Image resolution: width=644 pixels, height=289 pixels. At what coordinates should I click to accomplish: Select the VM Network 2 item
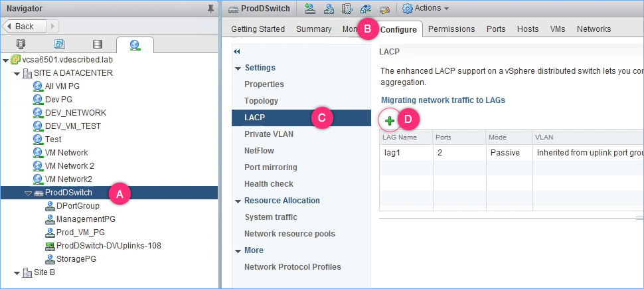point(70,165)
